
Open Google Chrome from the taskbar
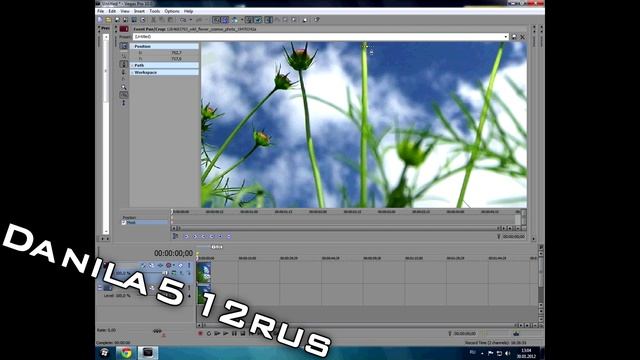point(127,353)
